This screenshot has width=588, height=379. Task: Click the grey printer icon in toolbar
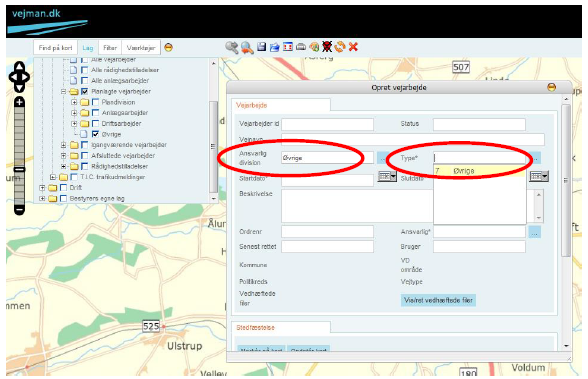[301, 47]
